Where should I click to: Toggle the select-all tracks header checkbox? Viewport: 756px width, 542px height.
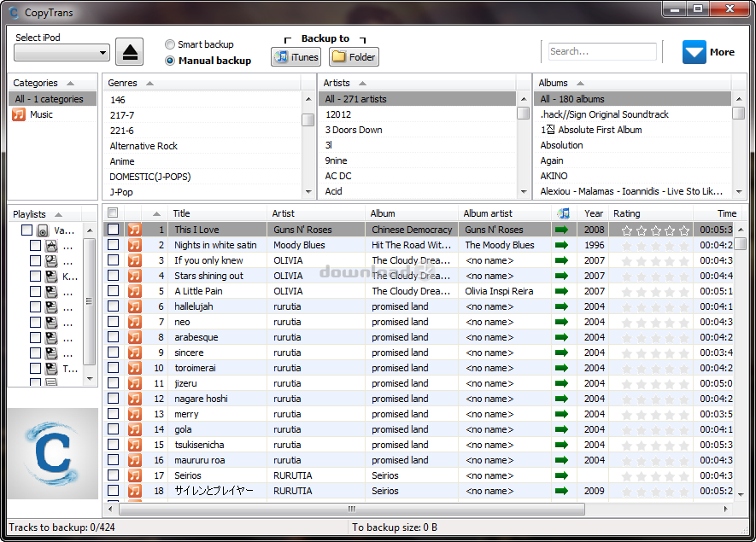[113, 213]
